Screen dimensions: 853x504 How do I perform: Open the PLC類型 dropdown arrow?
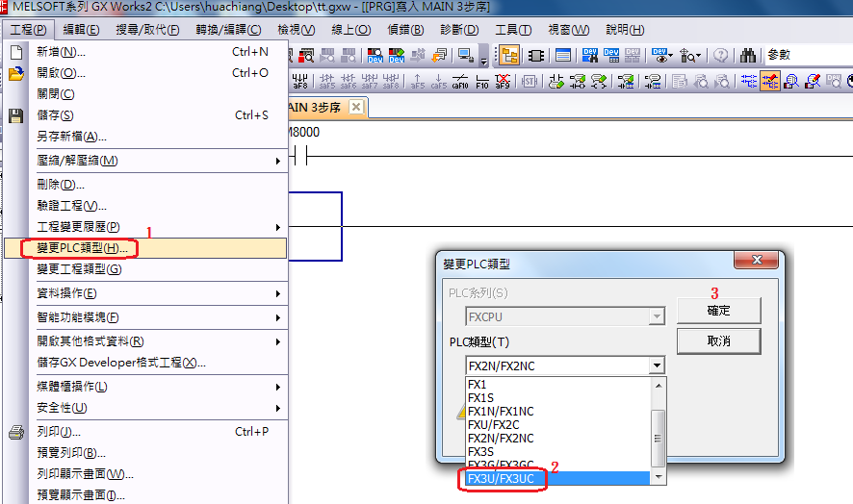click(656, 365)
